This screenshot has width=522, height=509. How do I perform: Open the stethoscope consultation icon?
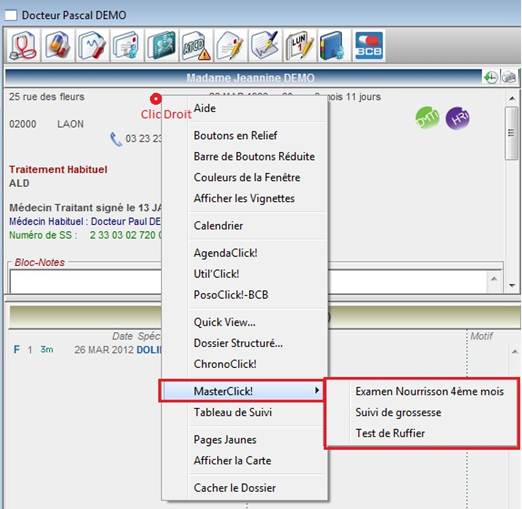tap(23, 46)
